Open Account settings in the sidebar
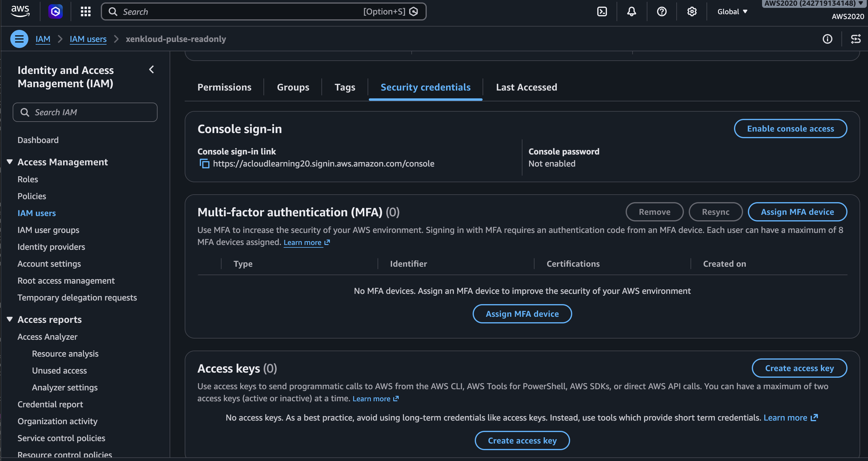Viewport: 868px width, 461px height. (49, 264)
